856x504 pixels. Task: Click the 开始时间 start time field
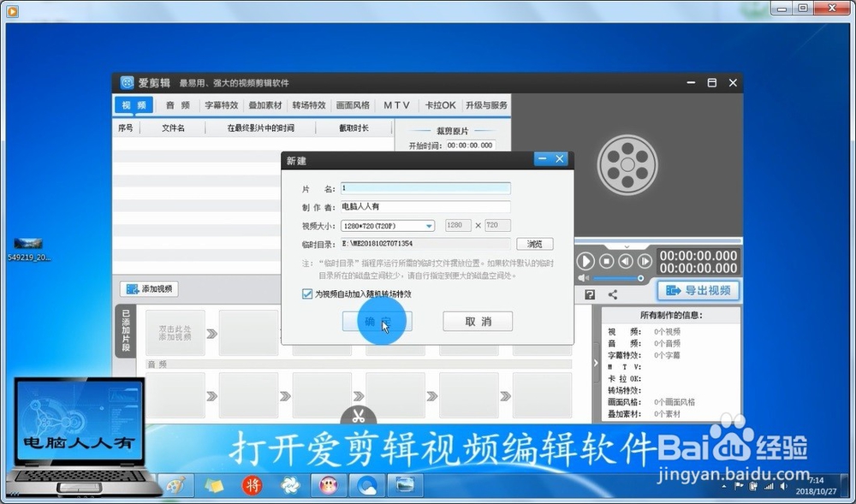tap(471, 145)
